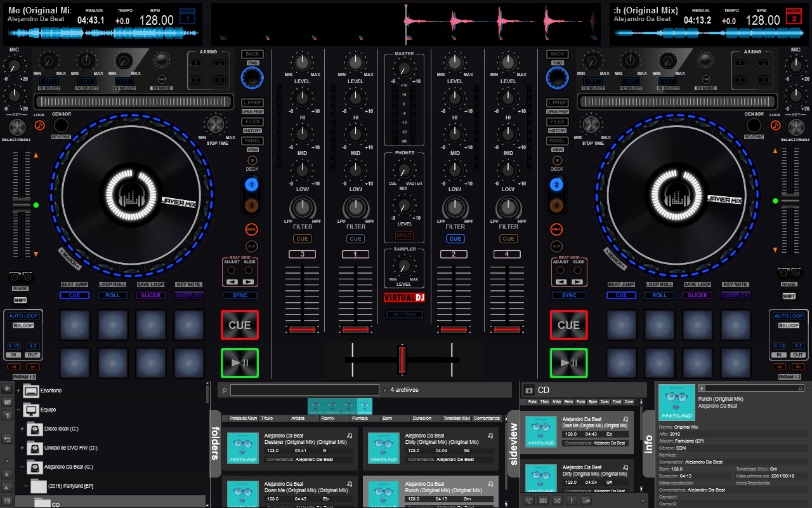Select the favorites star icon in the left sidebar
The height and width of the screenshot is (508, 812).
[6, 389]
